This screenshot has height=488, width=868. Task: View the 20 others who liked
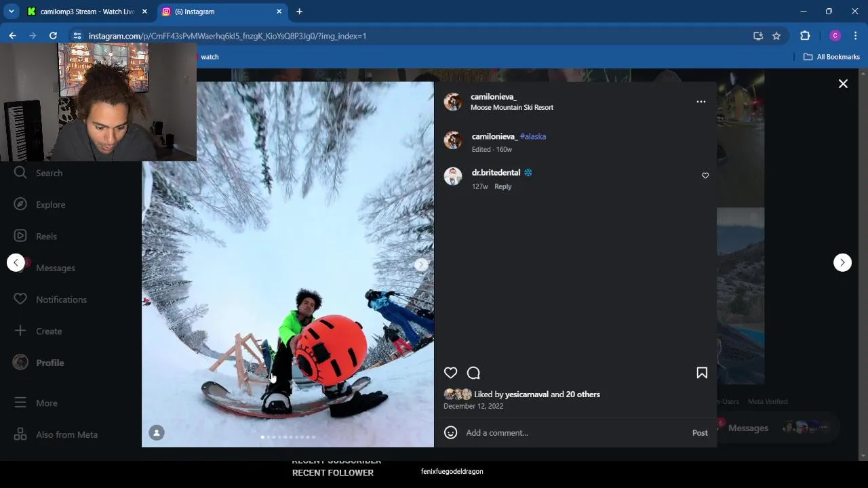pyautogui.click(x=583, y=394)
